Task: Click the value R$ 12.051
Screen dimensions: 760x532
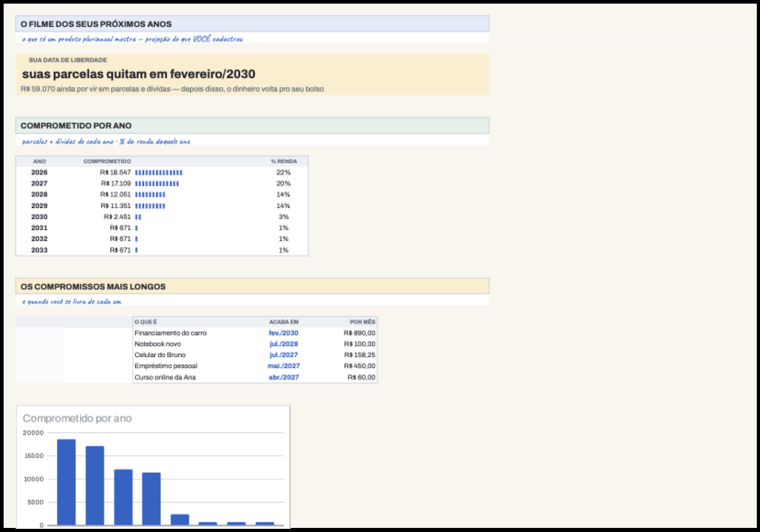Action: point(116,194)
